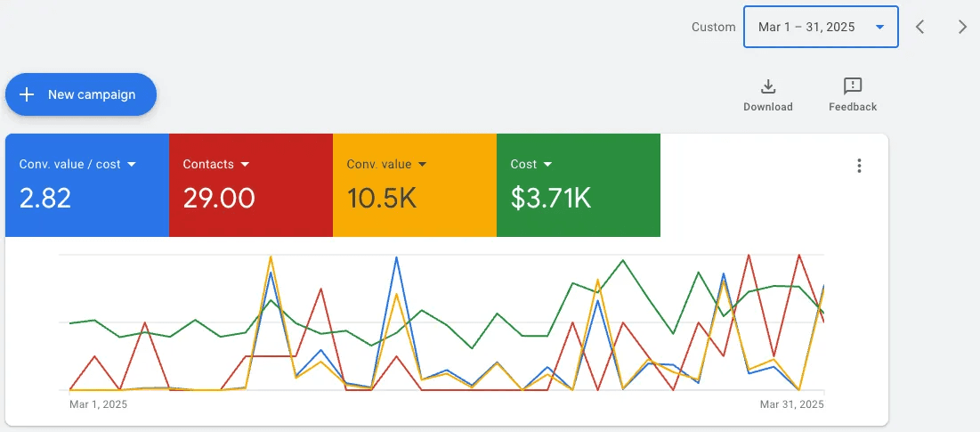
Task: Click the Download text label
Action: click(x=767, y=107)
